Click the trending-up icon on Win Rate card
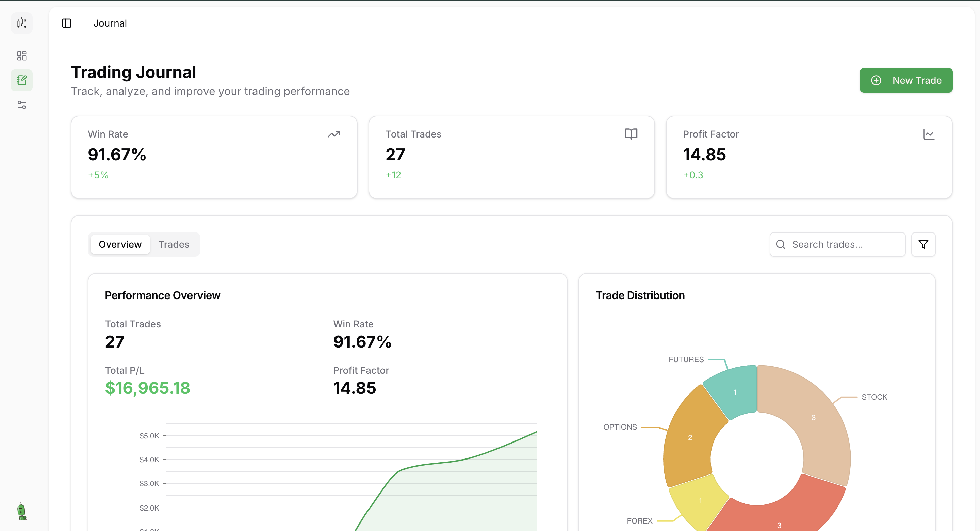 [x=333, y=134]
